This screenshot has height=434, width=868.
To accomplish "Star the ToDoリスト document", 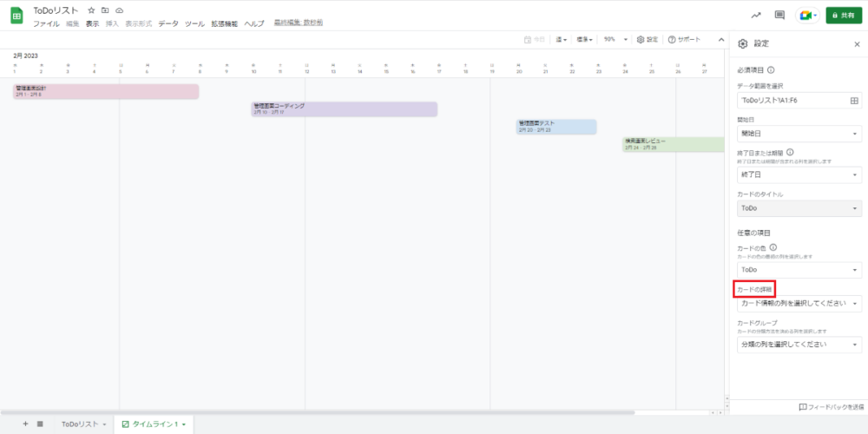I will point(91,10).
